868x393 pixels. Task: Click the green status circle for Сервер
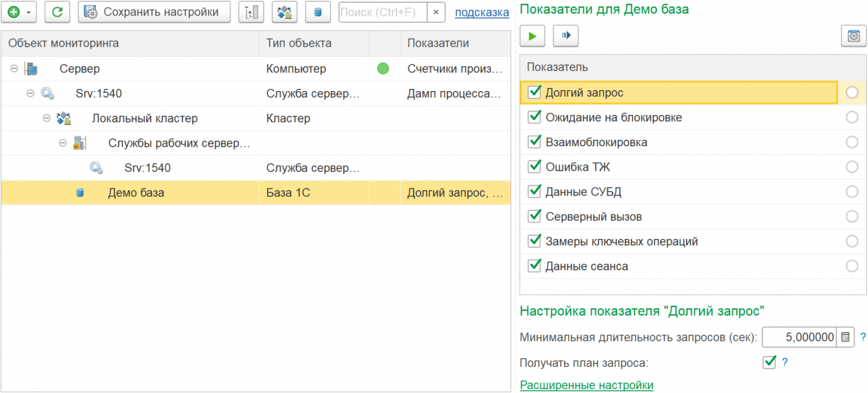point(383,69)
